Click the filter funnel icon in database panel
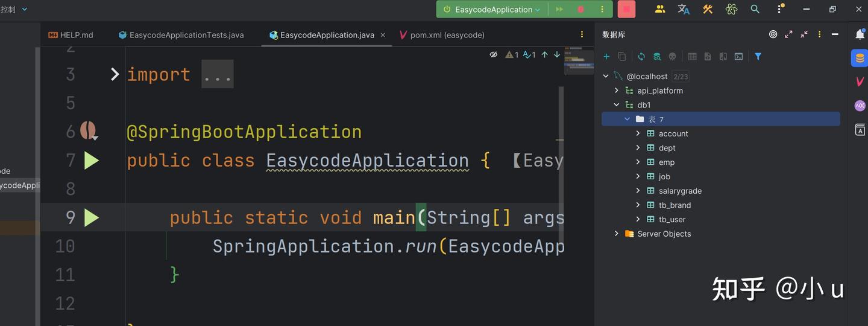This screenshot has height=326, width=868. point(758,56)
